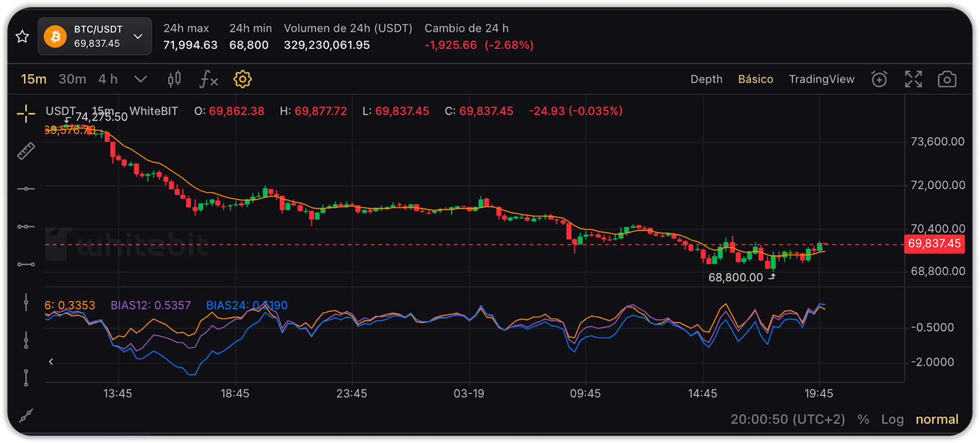
Task: Create a price alert with clock icon
Action: (x=879, y=79)
